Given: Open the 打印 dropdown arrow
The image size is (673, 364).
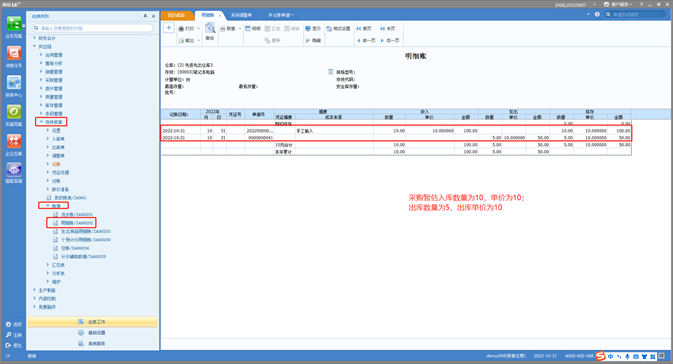Looking at the screenshot, I should (198, 28).
